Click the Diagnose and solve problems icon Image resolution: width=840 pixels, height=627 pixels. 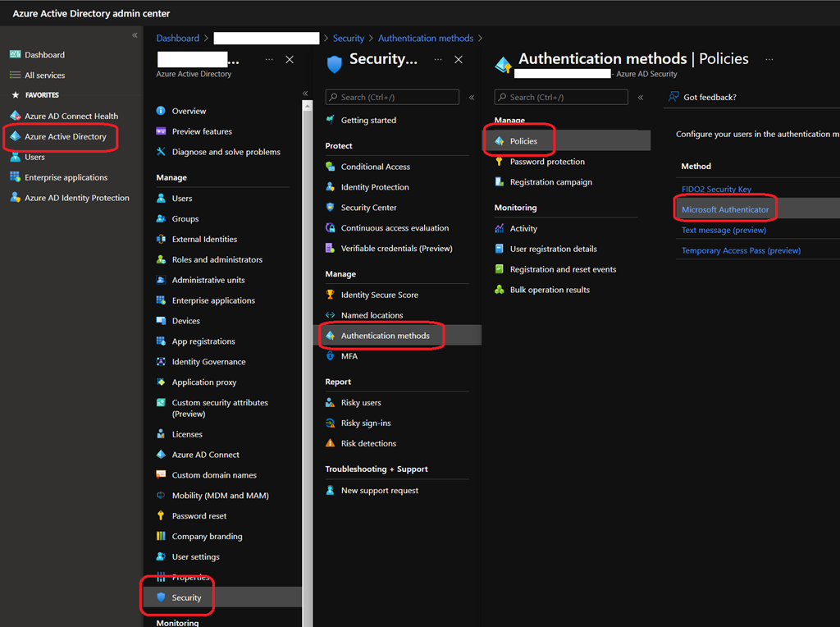(162, 152)
